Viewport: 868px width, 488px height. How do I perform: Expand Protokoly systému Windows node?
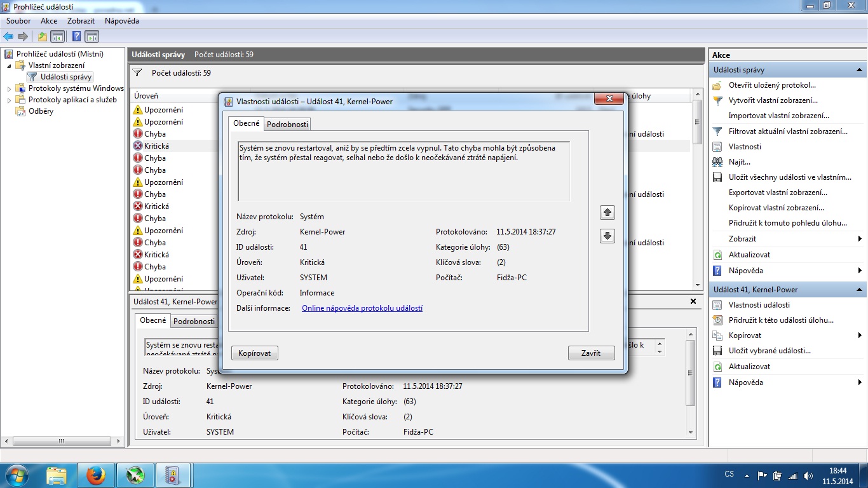pos(9,89)
